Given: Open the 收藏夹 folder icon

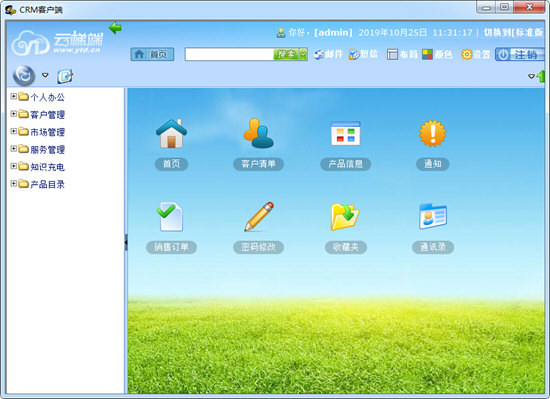Looking at the screenshot, I should (x=345, y=216).
